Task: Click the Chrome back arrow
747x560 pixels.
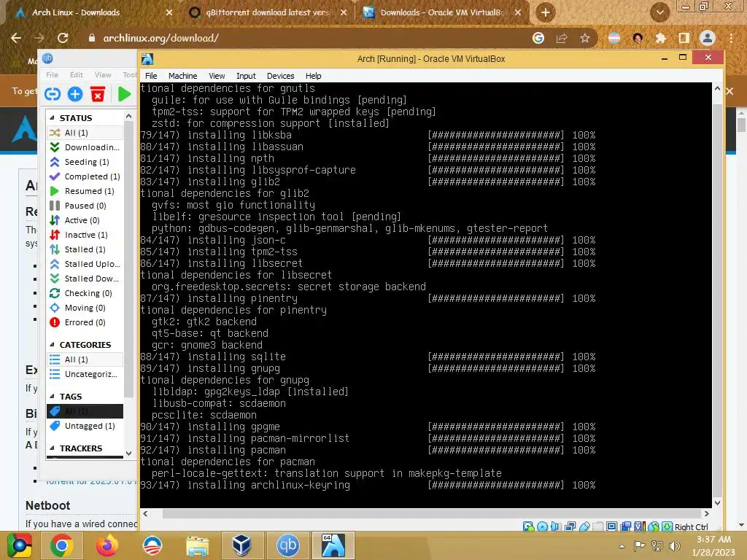Action: 16,38
